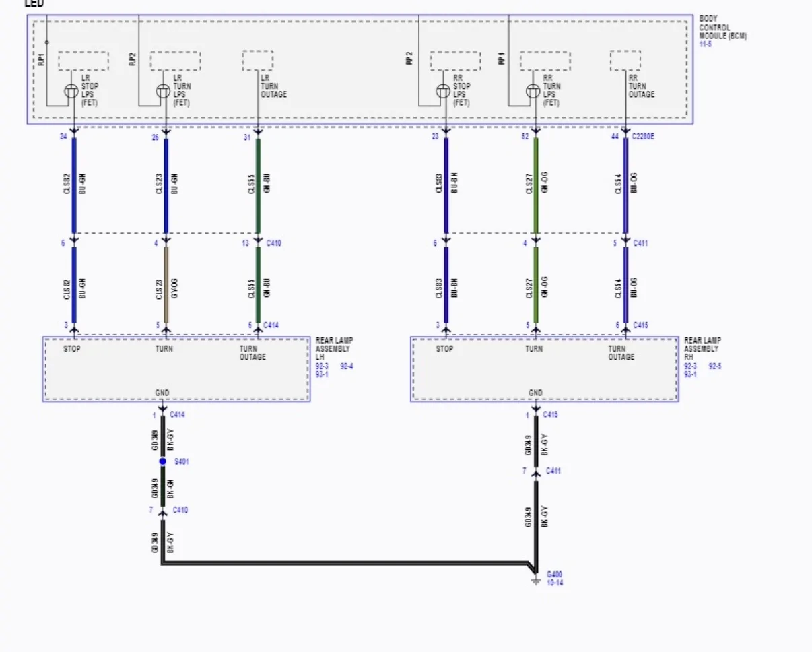Select the blue S401 splice dot
Image resolution: width=812 pixels, height=652 pixels.
click(x=162, y=462)
